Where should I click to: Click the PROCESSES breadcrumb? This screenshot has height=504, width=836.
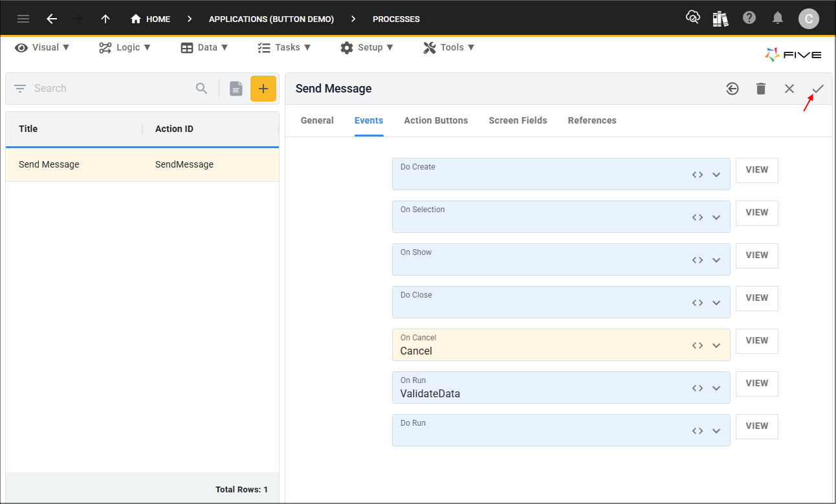(x=396, y=19)
